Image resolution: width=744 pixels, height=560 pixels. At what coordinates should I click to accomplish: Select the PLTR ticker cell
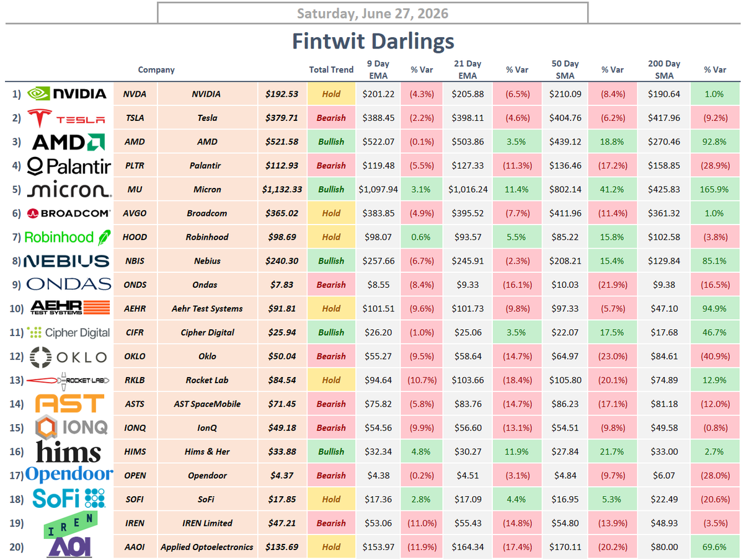click(x=135, y=166)
